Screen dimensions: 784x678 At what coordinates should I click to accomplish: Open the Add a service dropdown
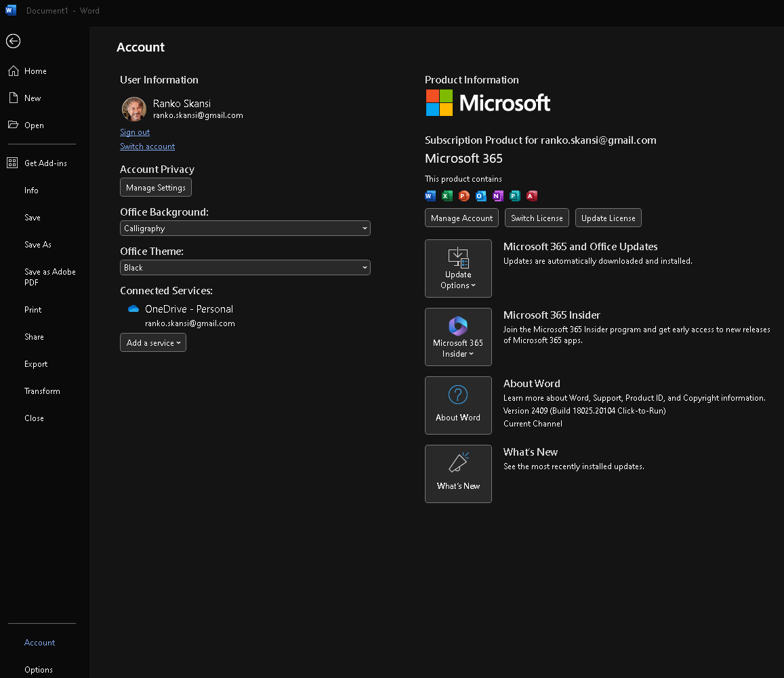[x=153, y=343]
